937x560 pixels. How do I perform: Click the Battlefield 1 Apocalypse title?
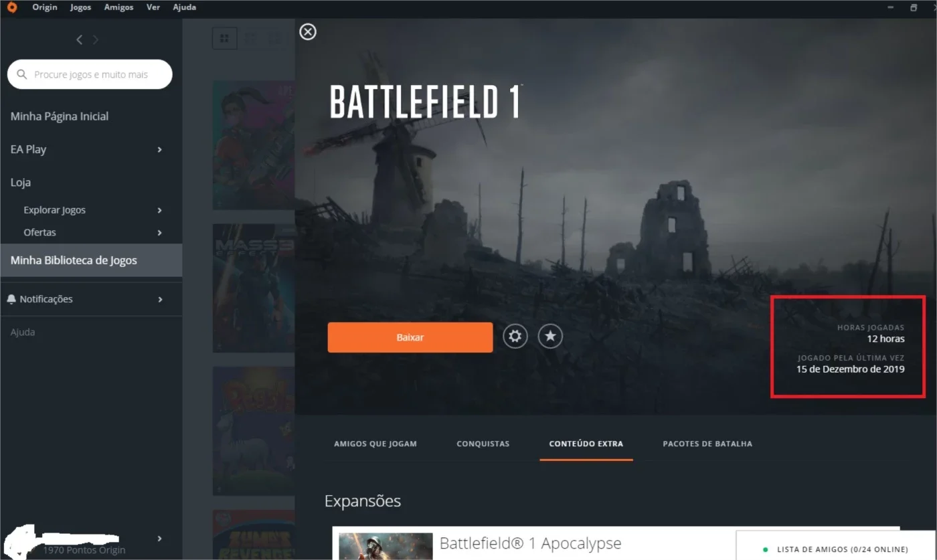pyautogui.click(x=531, y=543)
